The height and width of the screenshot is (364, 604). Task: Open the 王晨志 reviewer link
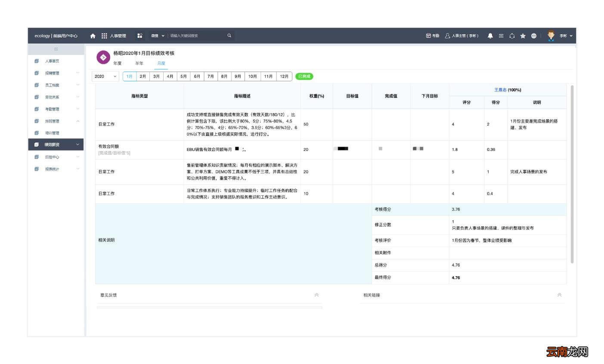pyautogui.click(x=500, y=90)
